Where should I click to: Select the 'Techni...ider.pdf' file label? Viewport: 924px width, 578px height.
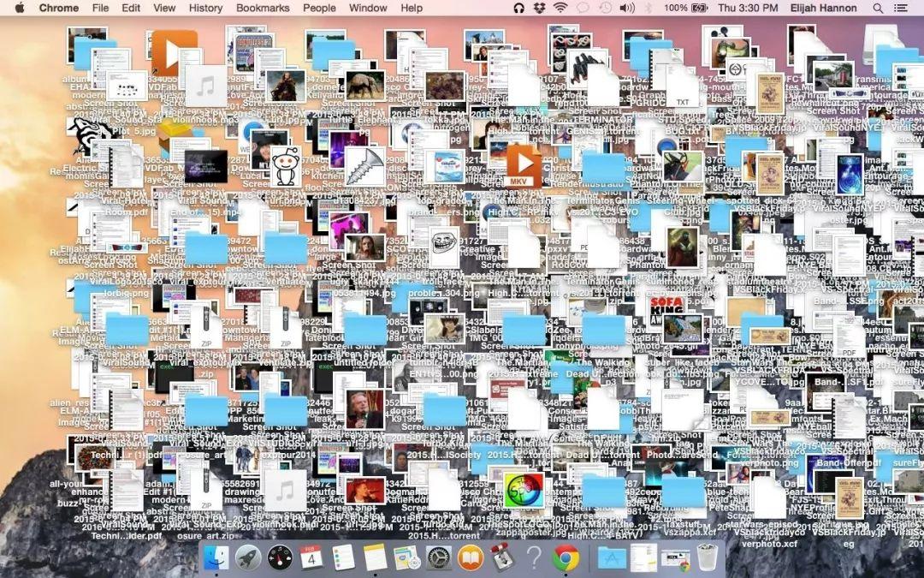click(x=126, y=535)
